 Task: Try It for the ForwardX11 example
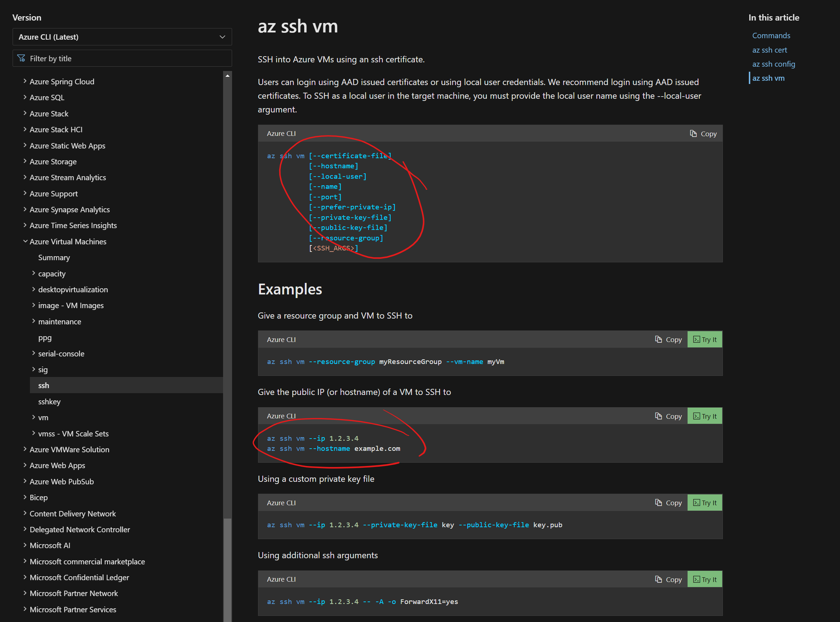click(705, 579)
